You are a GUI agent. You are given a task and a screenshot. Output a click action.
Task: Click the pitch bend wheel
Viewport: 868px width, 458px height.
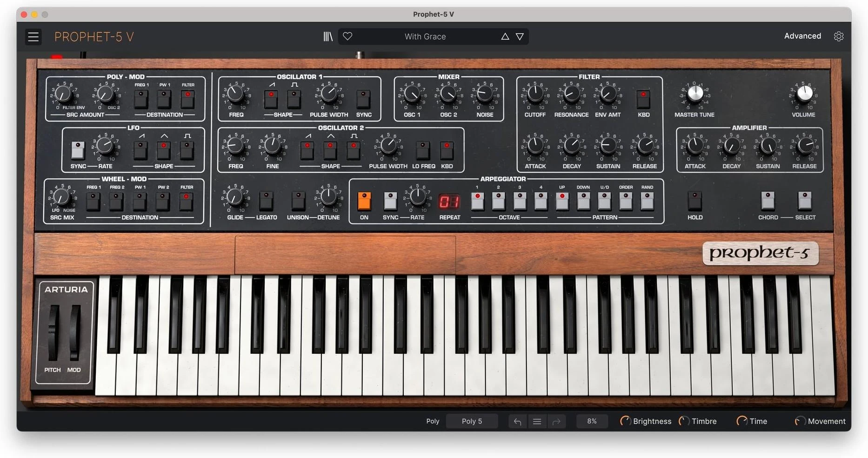click(54, 333)
